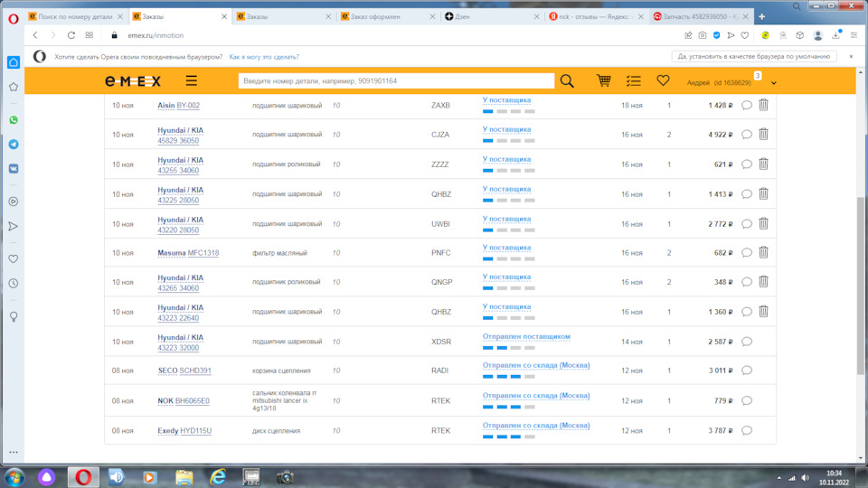Click the emex logo
This screenshot has width=868, height=488.
[x=133, y=81]
